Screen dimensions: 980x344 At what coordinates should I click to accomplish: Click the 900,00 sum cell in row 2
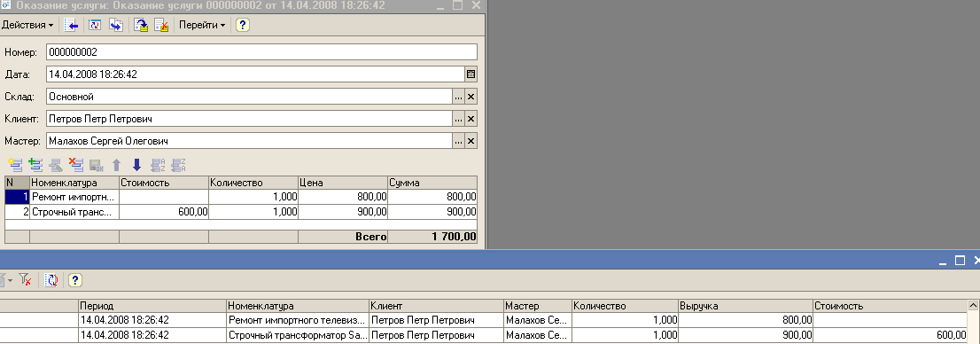tap(432, 212)
